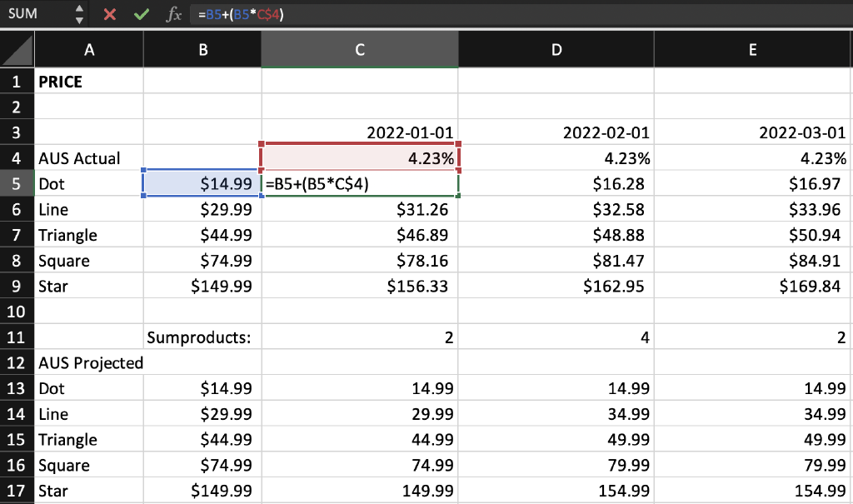Screen dimensions: 853x504
Task: Click the 4.23% cell in C4
Action: (x=359, y=157)
